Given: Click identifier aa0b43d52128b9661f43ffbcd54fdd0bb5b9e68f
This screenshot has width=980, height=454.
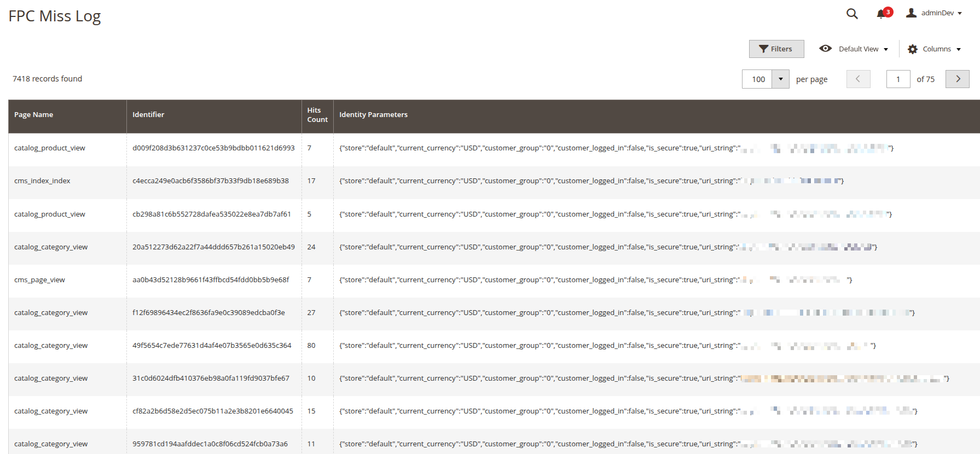Looking at the screenshot, I should 211,280.
